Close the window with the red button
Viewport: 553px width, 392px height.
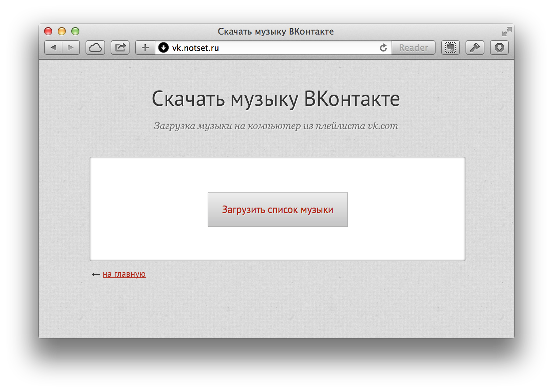click(48, 31)
